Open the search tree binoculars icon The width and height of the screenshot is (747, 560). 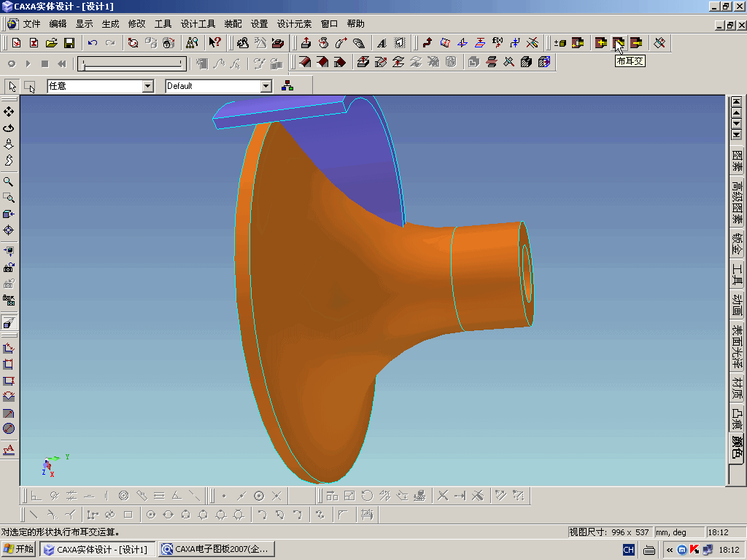[x=192, y=43]
